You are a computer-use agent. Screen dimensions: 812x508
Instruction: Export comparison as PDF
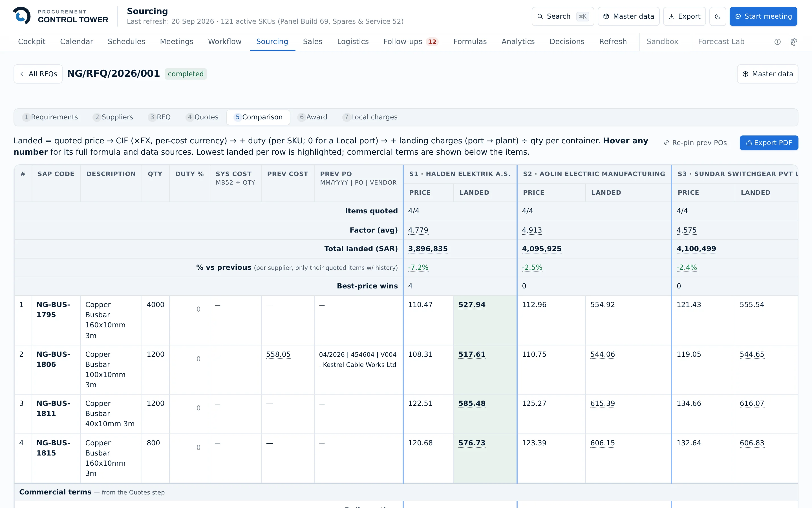pos(769,143)
